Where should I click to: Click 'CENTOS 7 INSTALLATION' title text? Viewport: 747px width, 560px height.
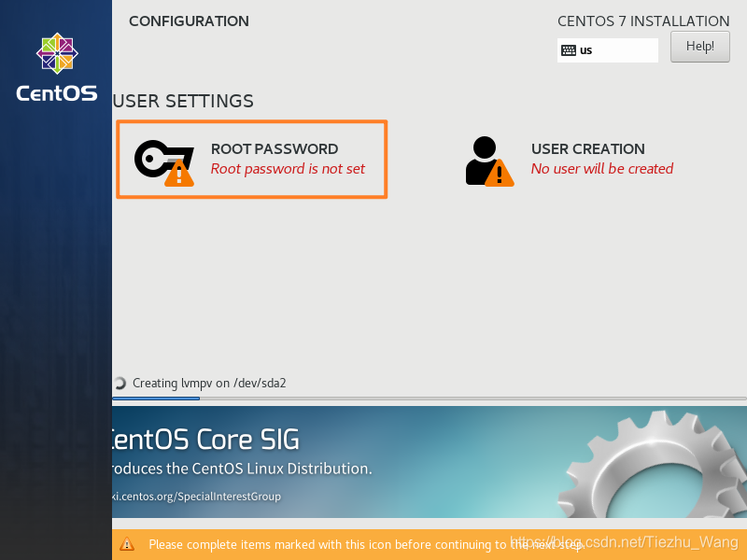click(643, 21)
